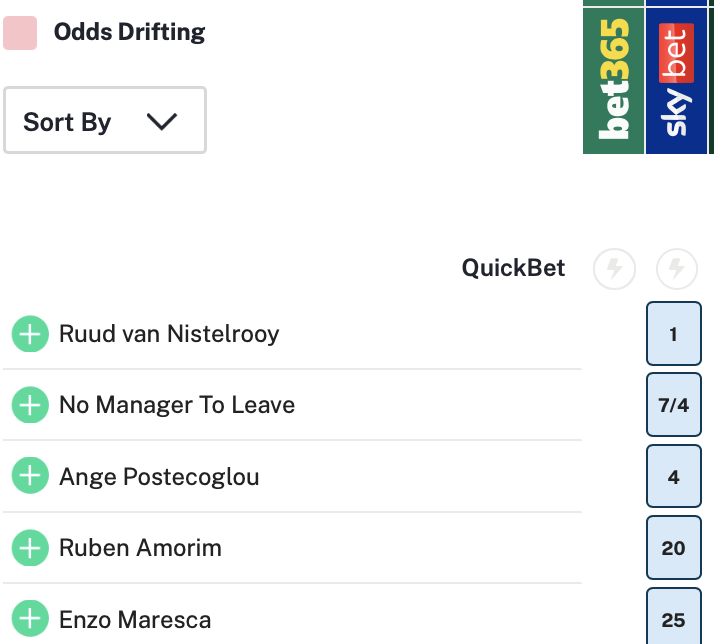Viewport: 714px width, 644px height.
Task: Open the bet365 bookmaker logo
Action: click(x=614, y=78)
